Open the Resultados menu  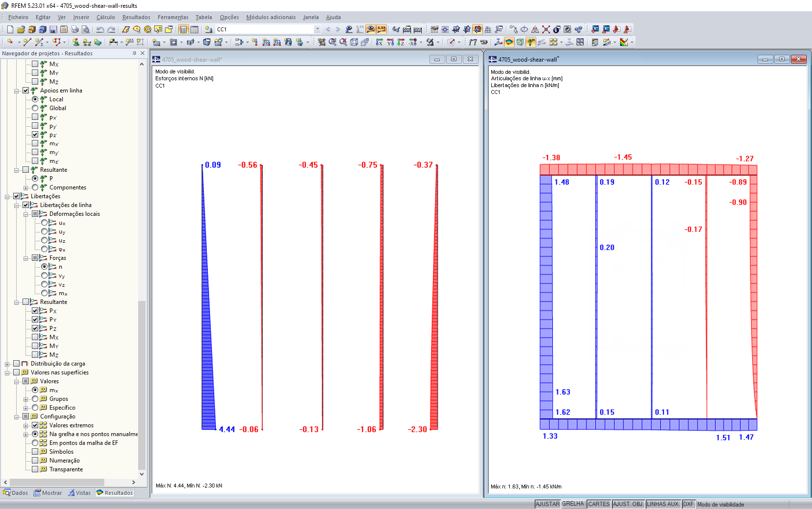pyautogui.click(x=136, y=17)
